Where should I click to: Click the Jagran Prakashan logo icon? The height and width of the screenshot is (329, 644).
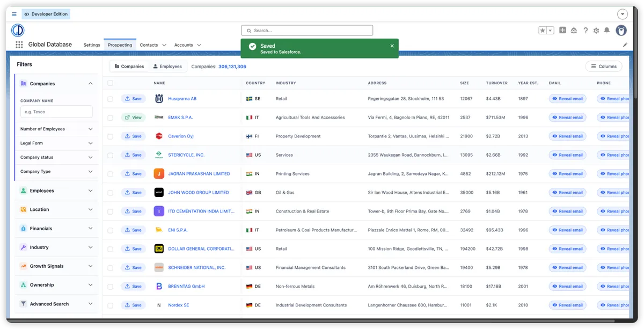(x=159, y=174)
